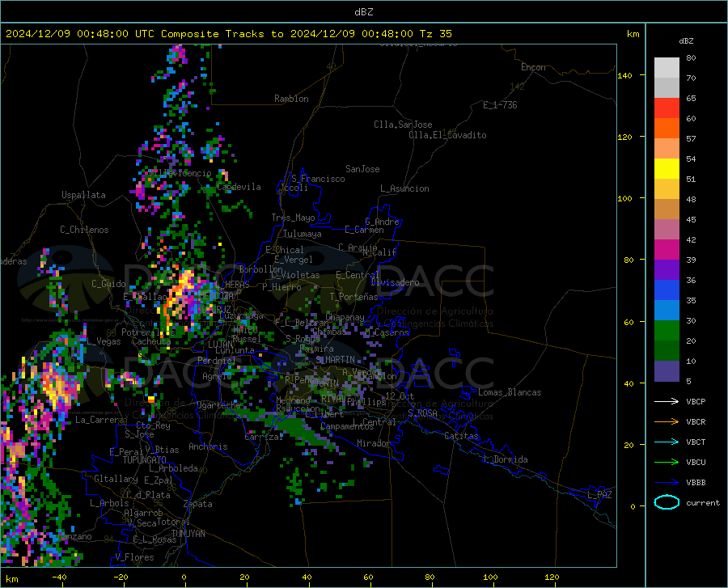Viewport: 728px width, 588px height.
Task: Click the 'E_1-736' map label
Action: [500, 105]
